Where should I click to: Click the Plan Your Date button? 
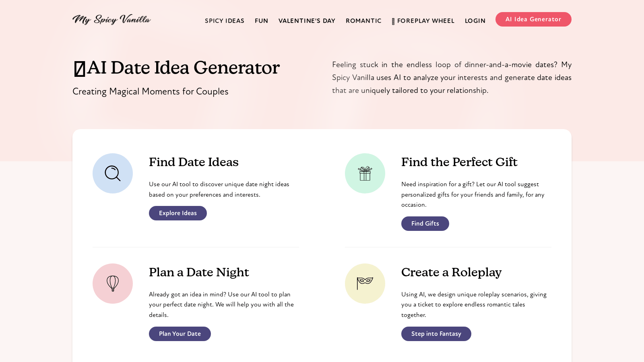pyautogui.click(x=180, y=334)
